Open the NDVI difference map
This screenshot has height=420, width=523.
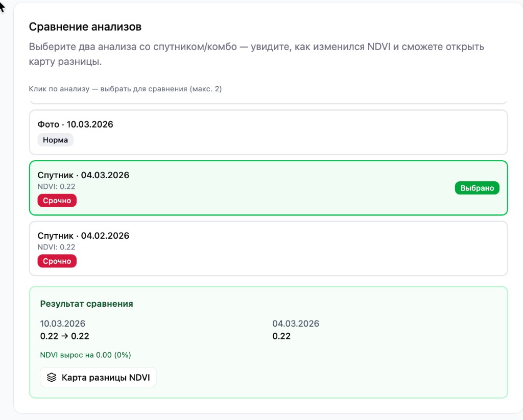pyautogui.click(x=98, y=377)
